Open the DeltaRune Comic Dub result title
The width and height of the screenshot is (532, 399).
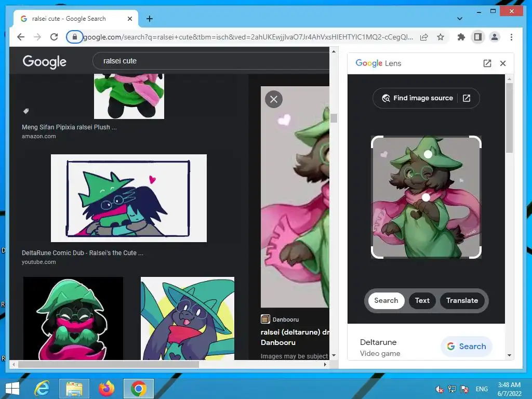pos(83,253)
